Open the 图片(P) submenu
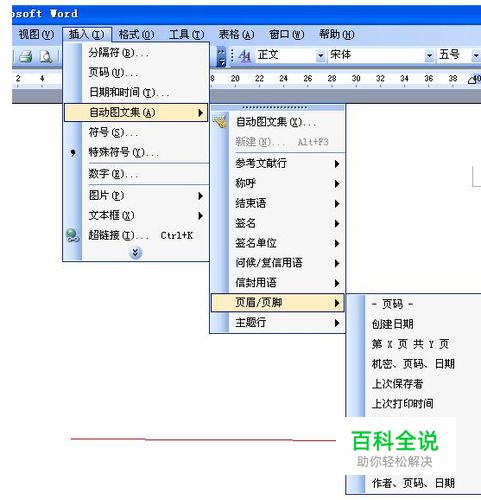 pyautogui.click(x=136, y=196)
